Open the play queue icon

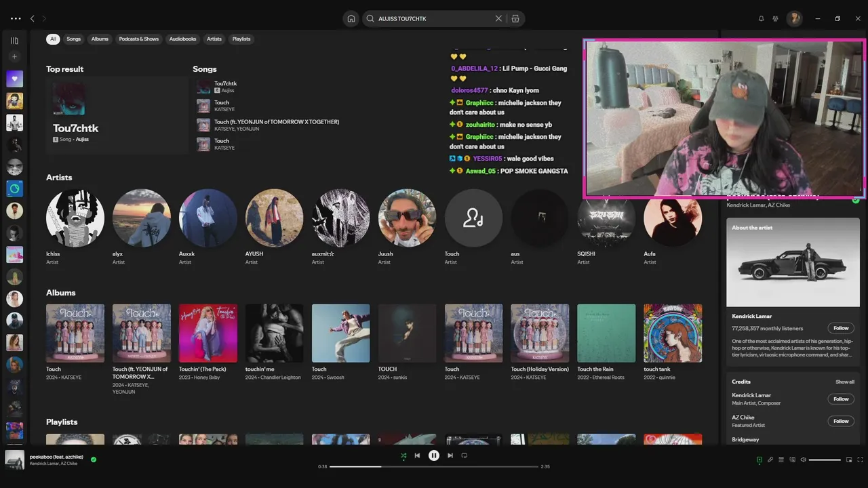(781, 460)
